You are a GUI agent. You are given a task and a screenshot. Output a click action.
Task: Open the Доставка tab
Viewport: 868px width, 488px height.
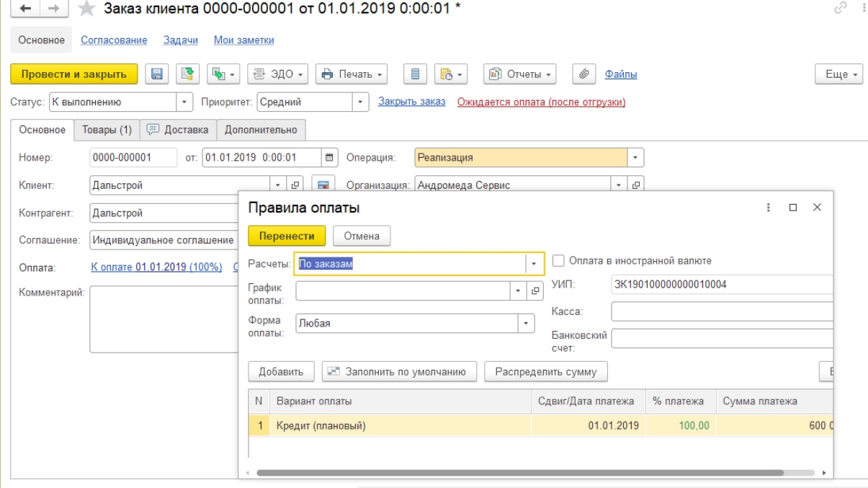pos(177,130)
